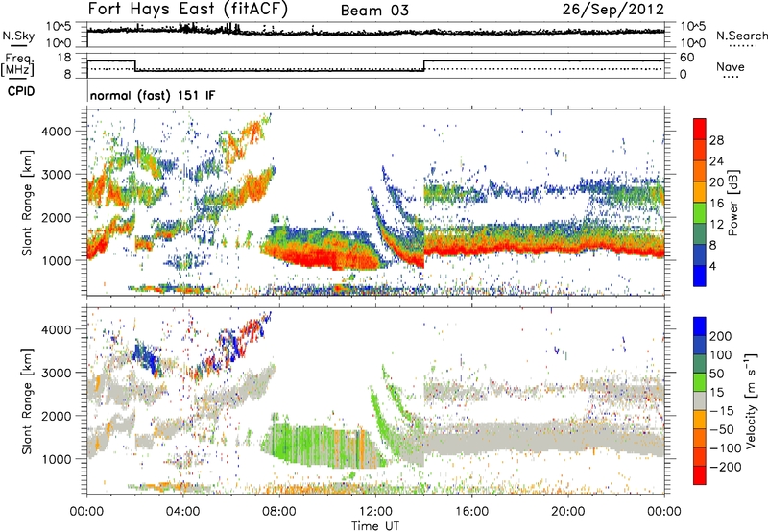Image resolution: width=768 pixels, height=532 pixels.
Task: Click the '-200' tick on the Velocity colorbar
Action: coord(726,467)
